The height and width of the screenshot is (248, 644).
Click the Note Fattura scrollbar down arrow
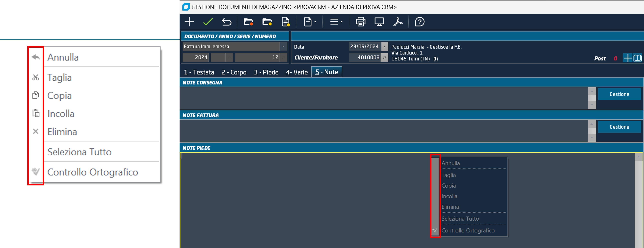(592, 138)
